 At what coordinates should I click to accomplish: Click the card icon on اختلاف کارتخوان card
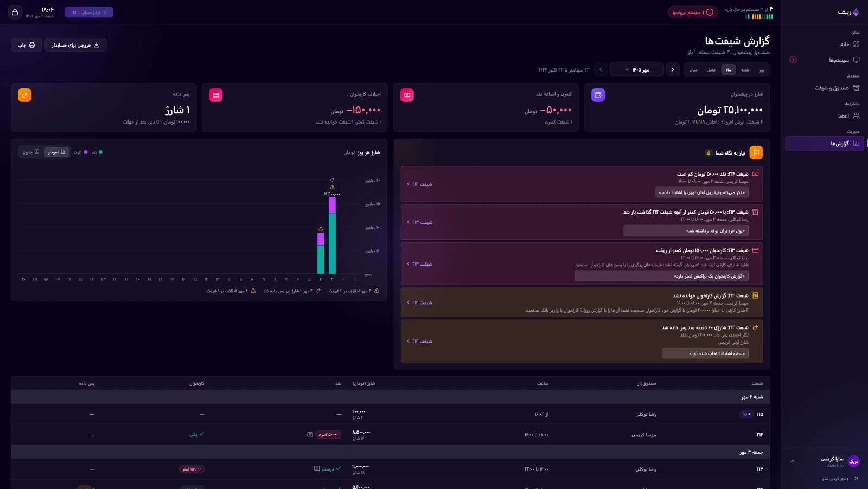pyautogui.click(x=216, y=95)
